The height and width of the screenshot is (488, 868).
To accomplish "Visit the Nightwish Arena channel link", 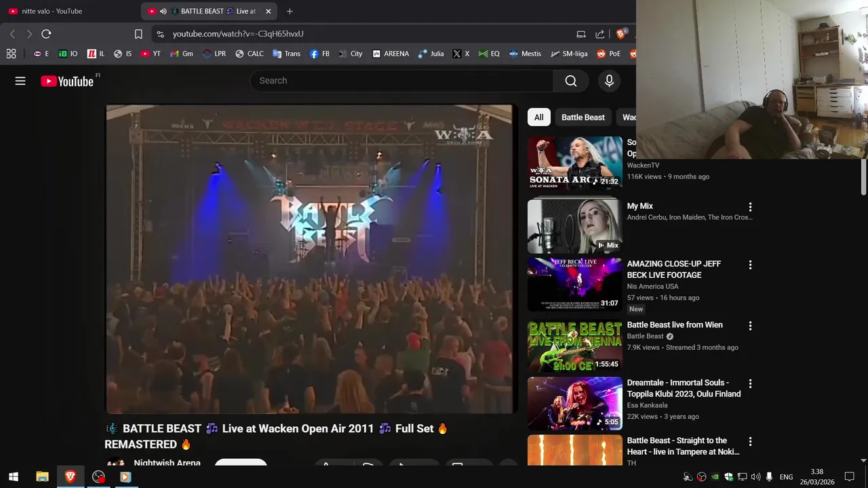I will (167, 463).
